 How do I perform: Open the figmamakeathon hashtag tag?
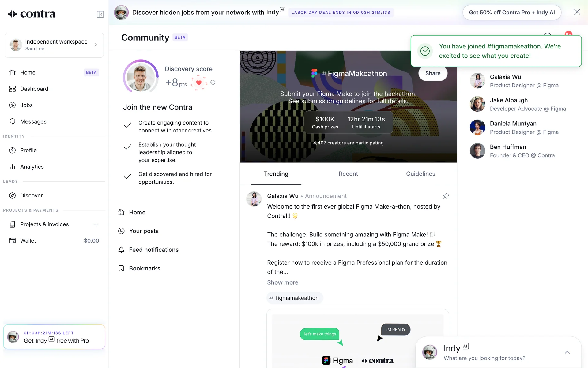tap(294, 298)
